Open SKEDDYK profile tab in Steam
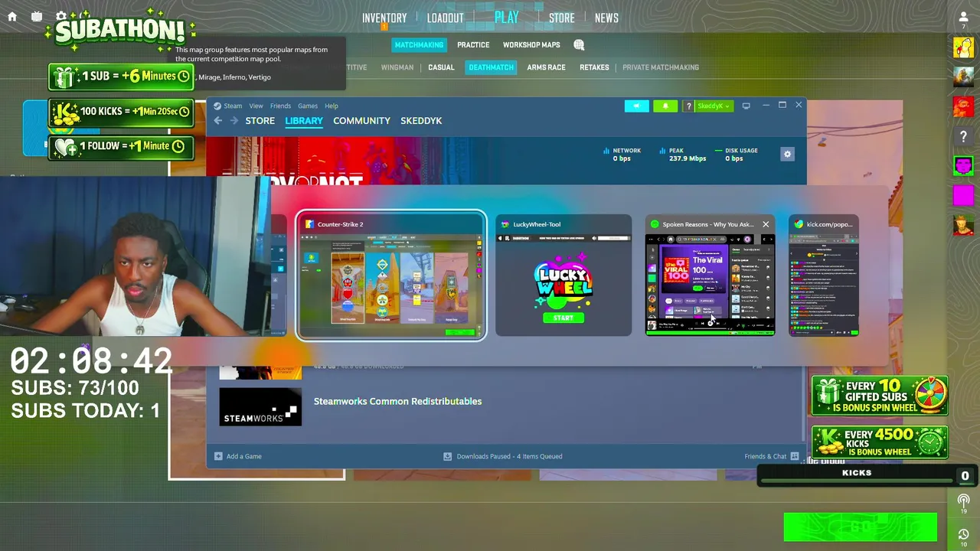The height and width of the screenshot is (551, 980). point(421,121)
